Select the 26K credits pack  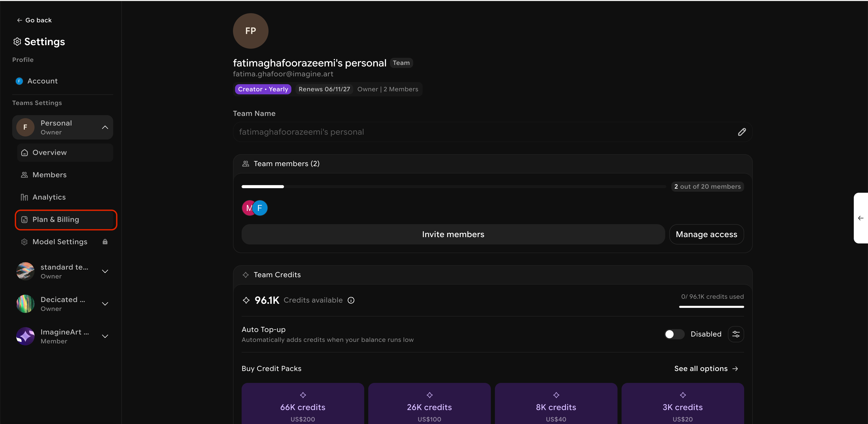tap(429, 403)
